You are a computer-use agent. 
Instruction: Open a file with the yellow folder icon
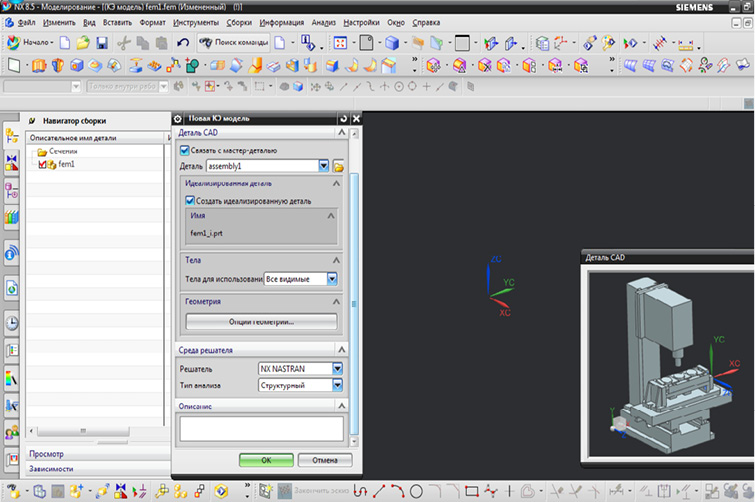tap(83, 43)
